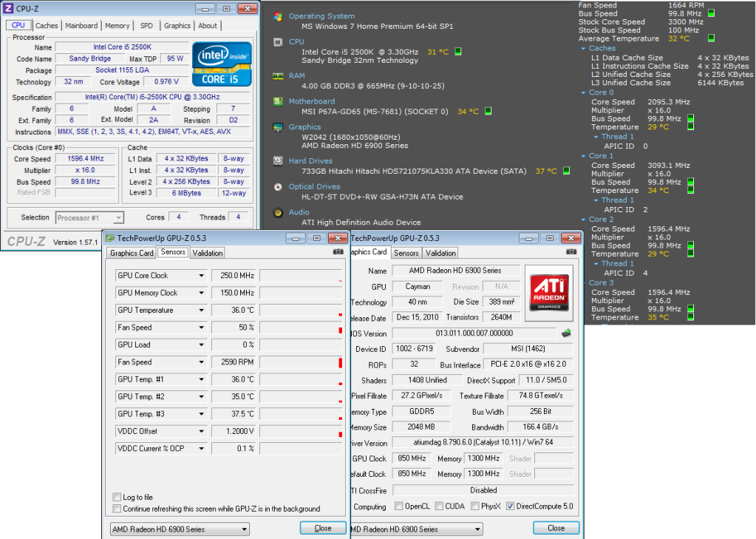756x539 pixels.
Task: Click the BIOS save icon beside BIOS Version
Action: click(x=567, y=333)
